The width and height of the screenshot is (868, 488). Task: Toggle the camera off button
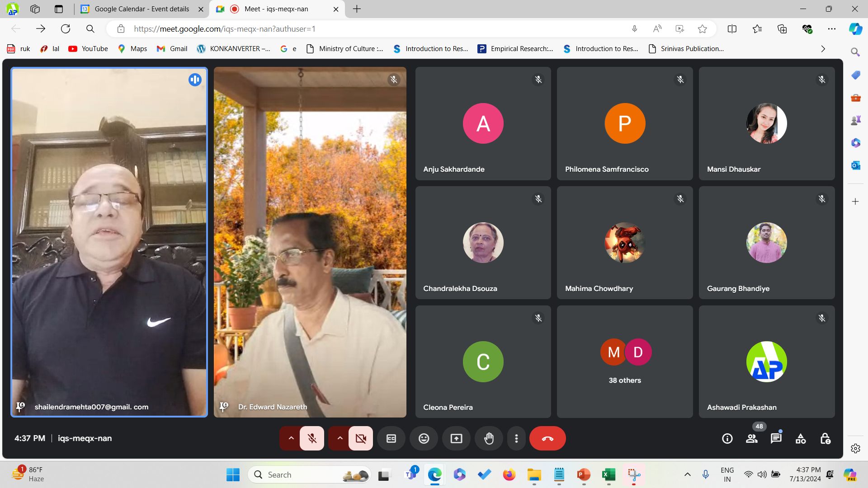click(x=361, y=438)
